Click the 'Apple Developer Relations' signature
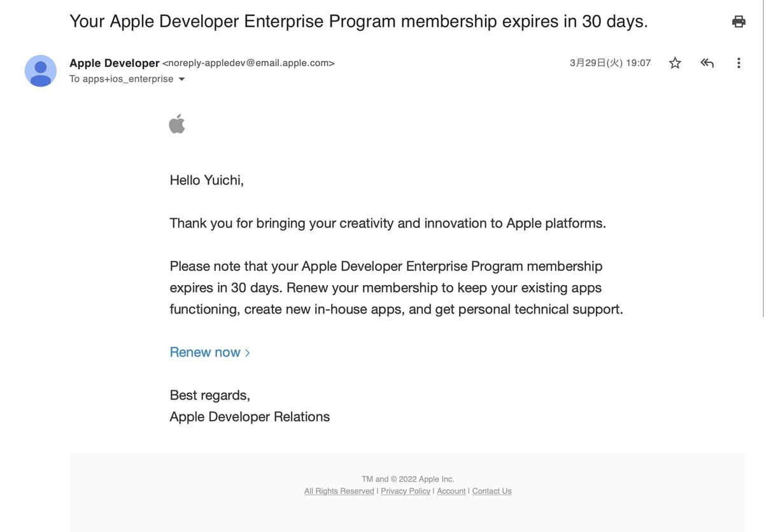This screenshot has height=532, width=764. (x=250, y=417)
